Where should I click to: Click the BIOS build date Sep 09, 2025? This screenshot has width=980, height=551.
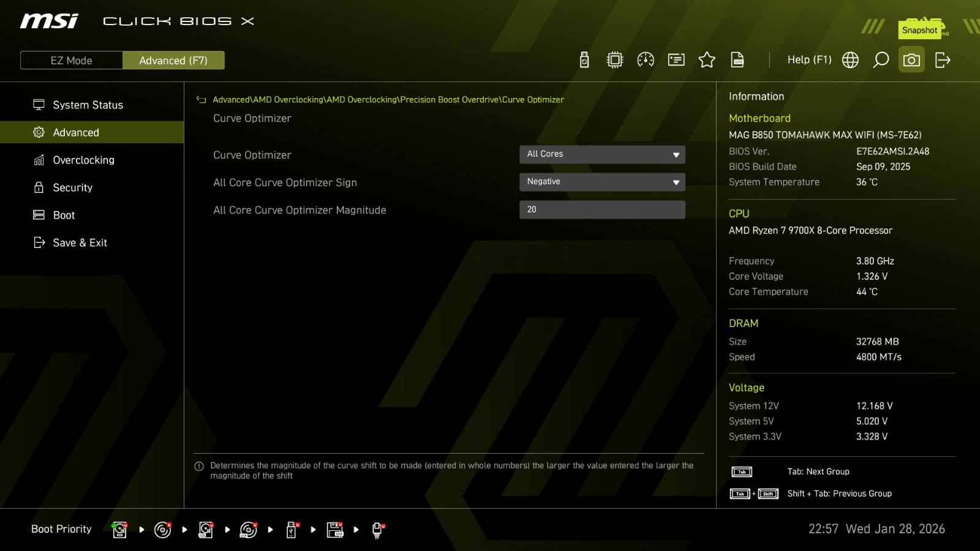[x=883, y=167]
